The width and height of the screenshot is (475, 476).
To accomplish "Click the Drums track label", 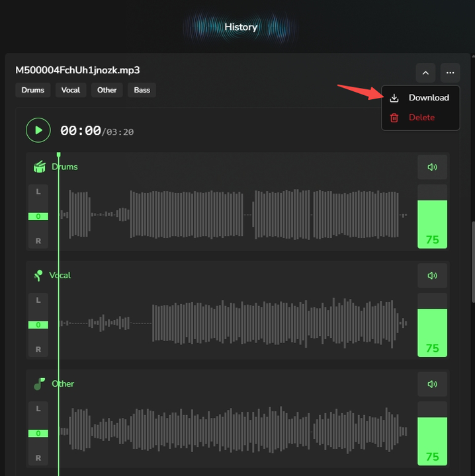I will (x=65, y=167).
